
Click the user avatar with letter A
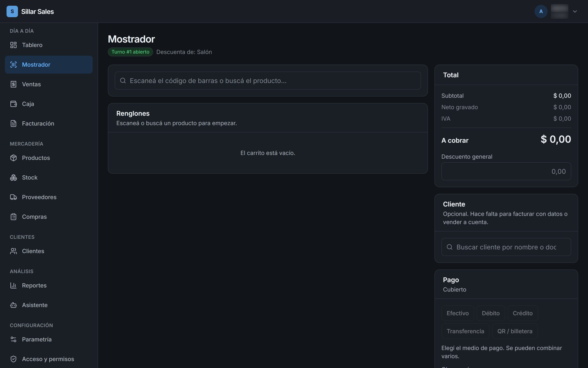click(541, 11)
